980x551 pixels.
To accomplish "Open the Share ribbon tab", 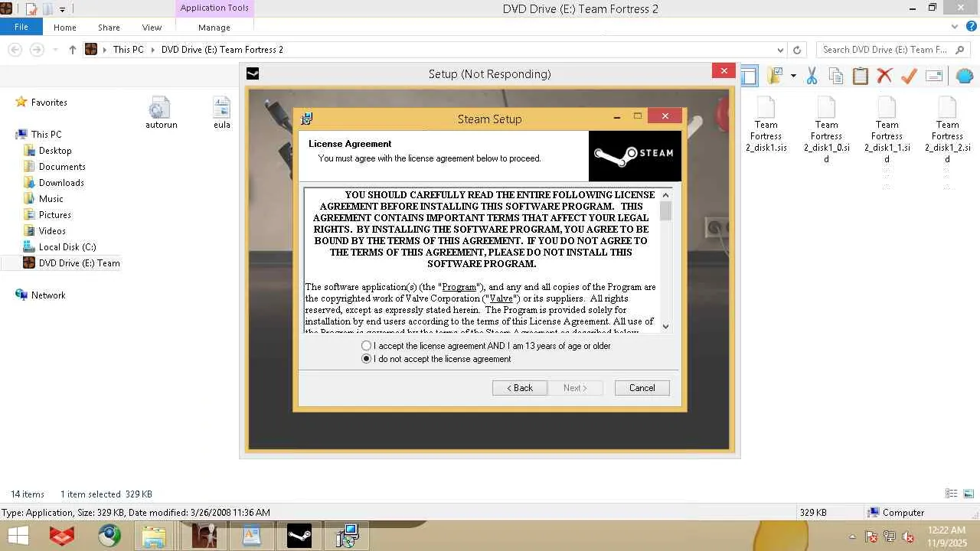I will point(109,28).
